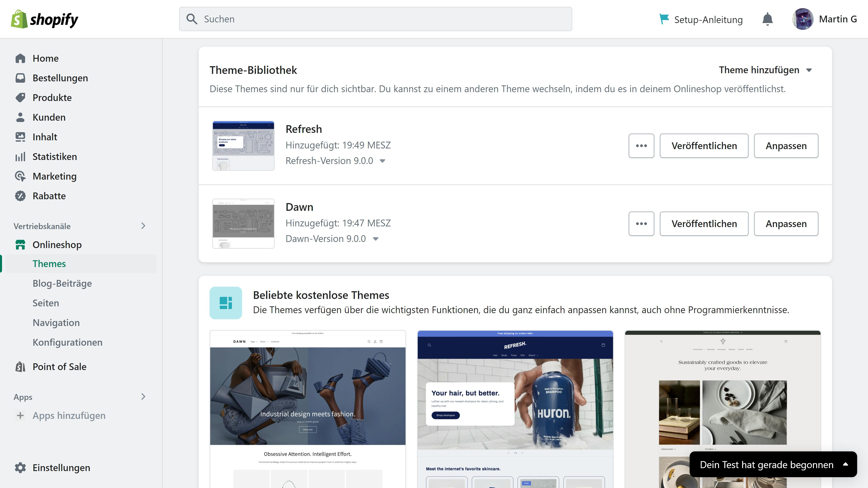Image resolution: width=868 pixels, height=488 pixels.
Task: Go to Home in sidebar
Action: pyautogui.click(x=45, y=58)
